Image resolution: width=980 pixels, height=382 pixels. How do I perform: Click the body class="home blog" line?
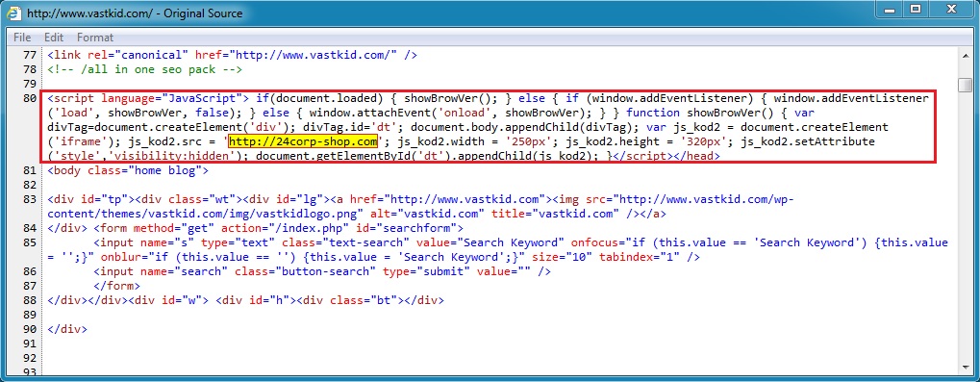(128, 170)
